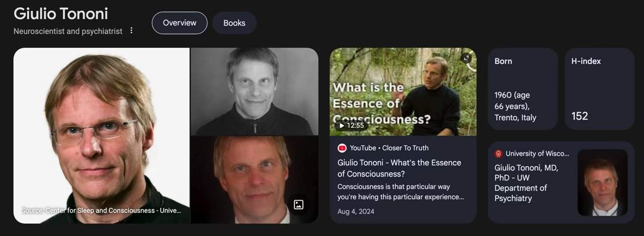Open the lower color portrait photo

[255, 180]
